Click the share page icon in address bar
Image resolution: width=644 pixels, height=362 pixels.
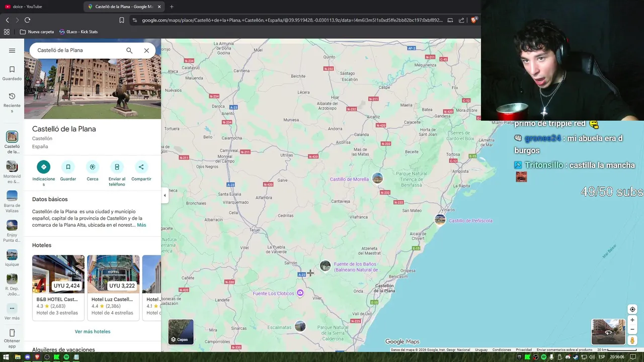461,20
